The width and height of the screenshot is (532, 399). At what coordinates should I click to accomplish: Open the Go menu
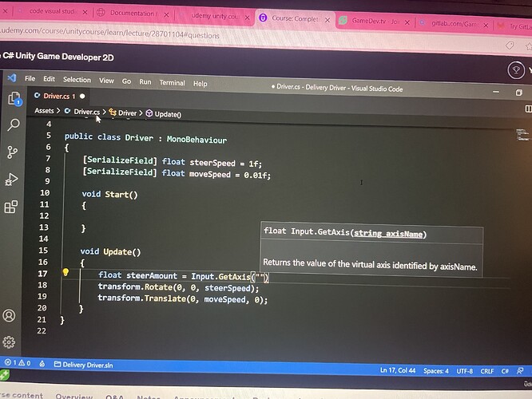pos(126,81)
